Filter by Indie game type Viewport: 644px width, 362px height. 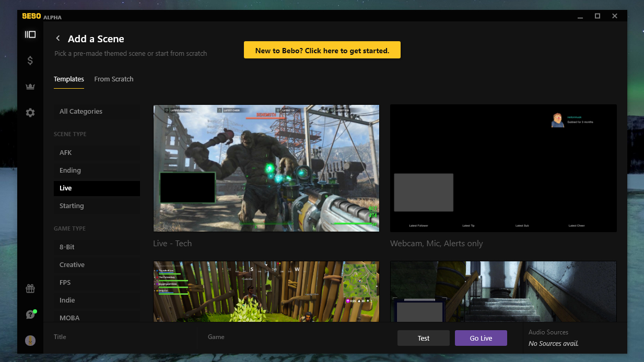[97, 300]
